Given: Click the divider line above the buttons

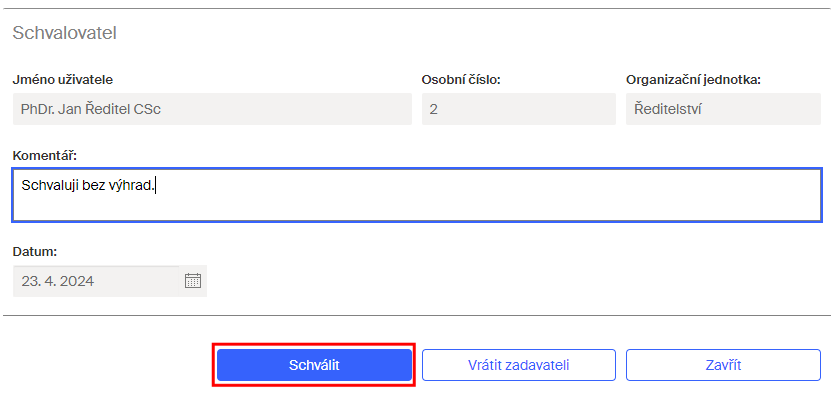Looking at the screenshot, I should (417, 315).
